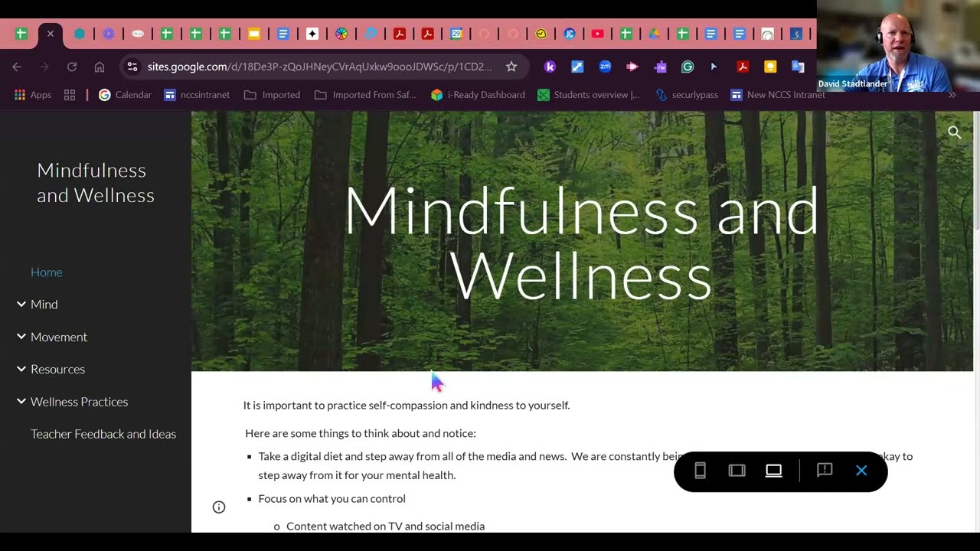Click the site info circle icon
The width and height of the screenshot is (980, 551).
[x=219, y=507]
